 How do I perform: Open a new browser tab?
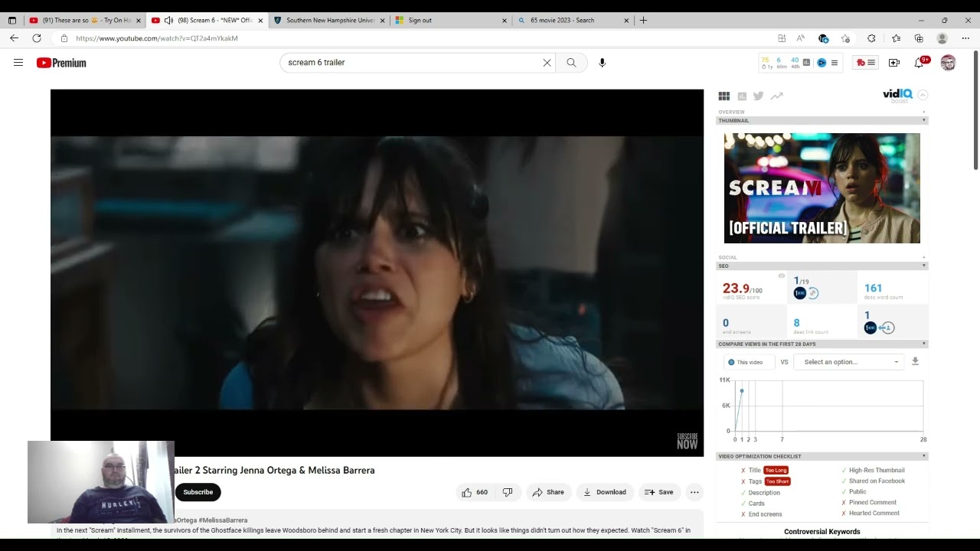(x=643, y=21)
